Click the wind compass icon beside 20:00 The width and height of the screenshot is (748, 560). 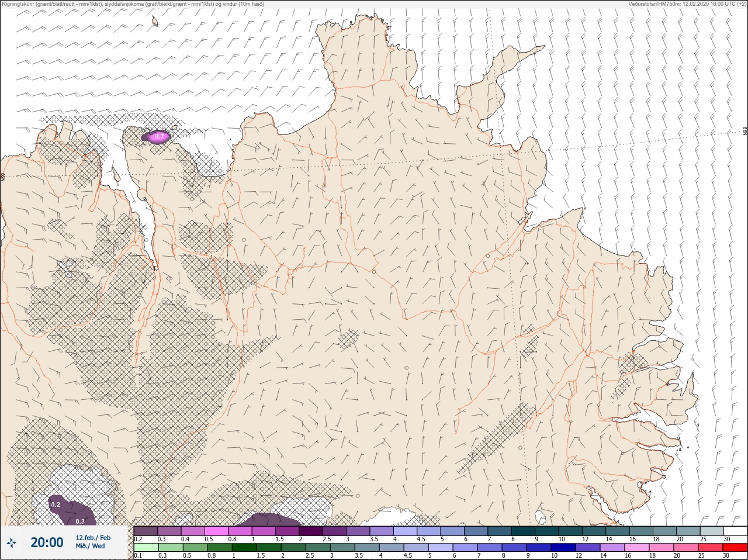tap(11, 543)
